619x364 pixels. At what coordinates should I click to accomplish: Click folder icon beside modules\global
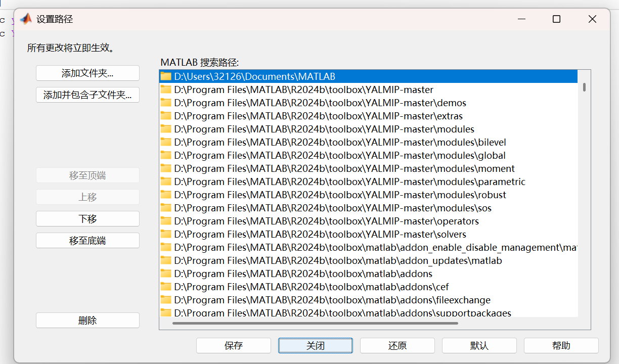click(166, 155)
